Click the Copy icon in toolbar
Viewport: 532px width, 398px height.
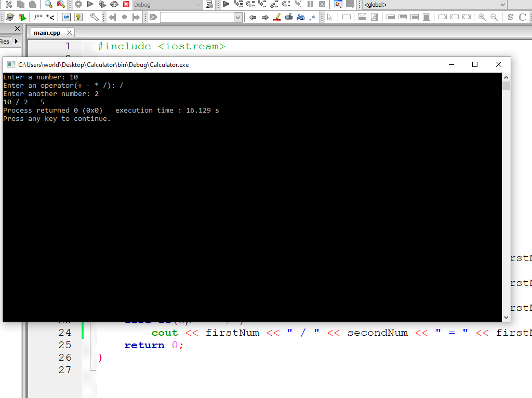pos(21,4)
